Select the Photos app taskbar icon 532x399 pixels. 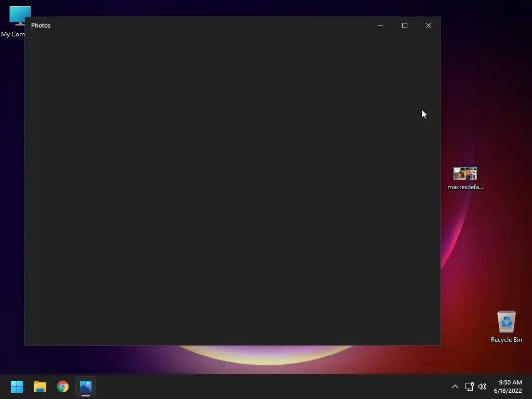point(86,387)
